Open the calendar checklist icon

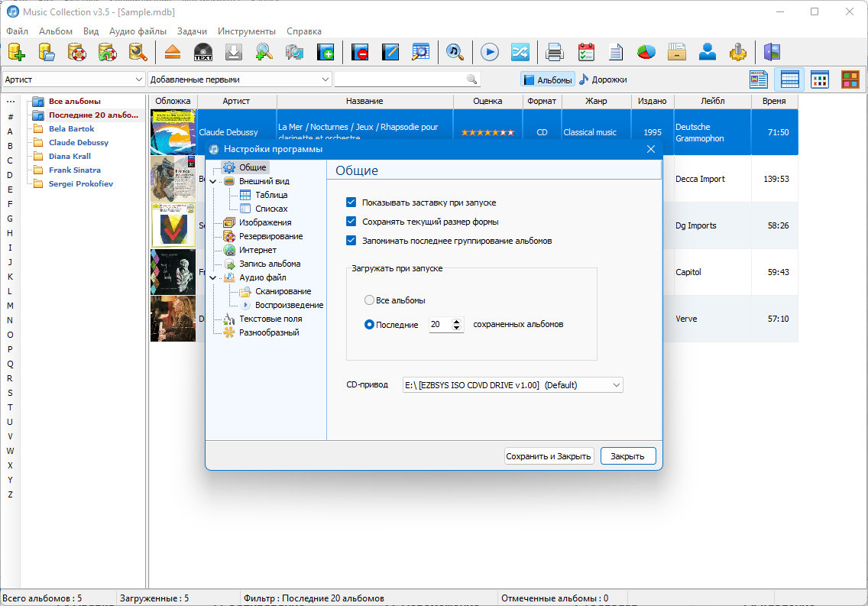pos(586,52)
